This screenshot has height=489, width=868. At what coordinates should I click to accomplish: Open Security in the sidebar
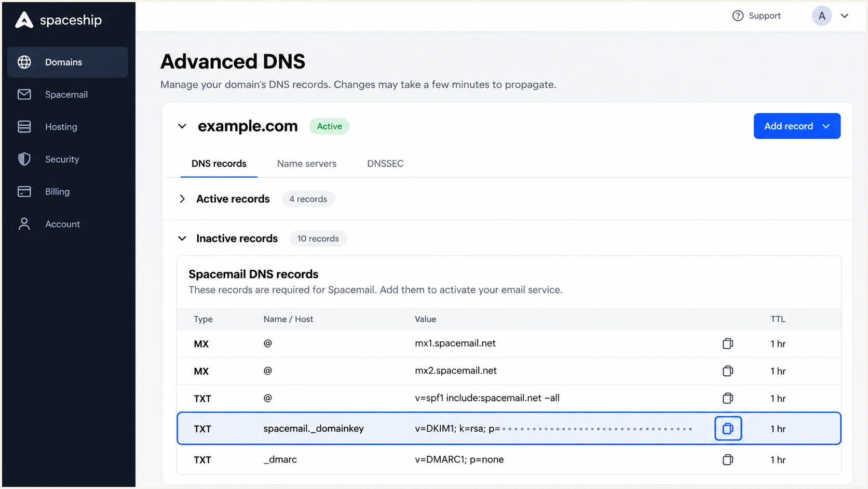point(67,159)
